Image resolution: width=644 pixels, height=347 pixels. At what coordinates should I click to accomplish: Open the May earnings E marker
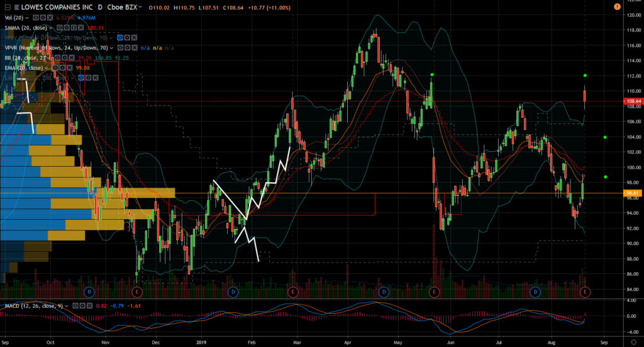[434, 292]
